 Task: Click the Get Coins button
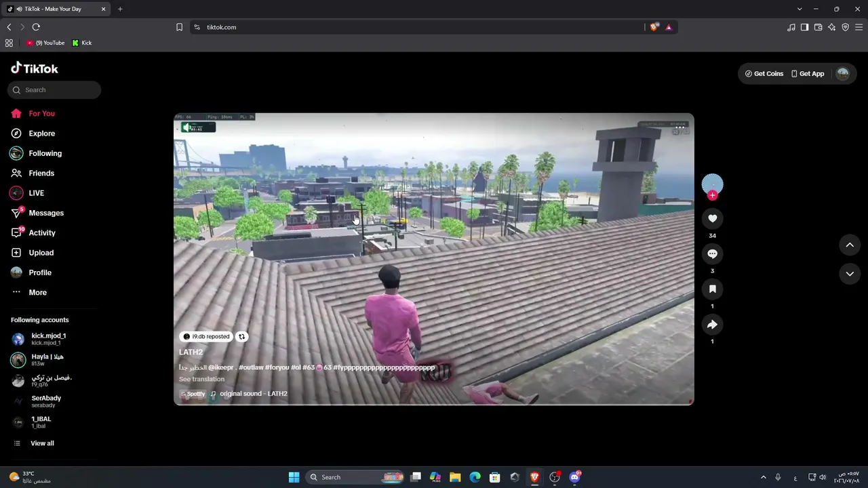(x=764, y=74)
